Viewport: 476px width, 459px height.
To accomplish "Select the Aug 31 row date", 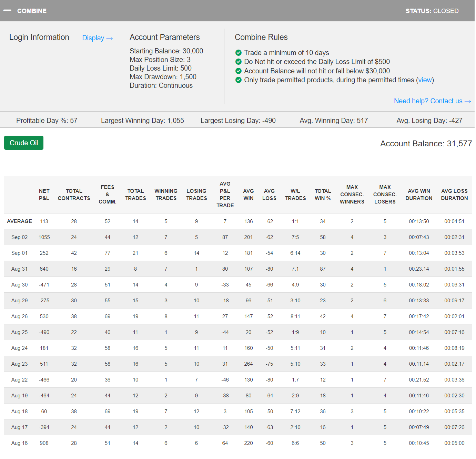I will [x=19, y=269].
